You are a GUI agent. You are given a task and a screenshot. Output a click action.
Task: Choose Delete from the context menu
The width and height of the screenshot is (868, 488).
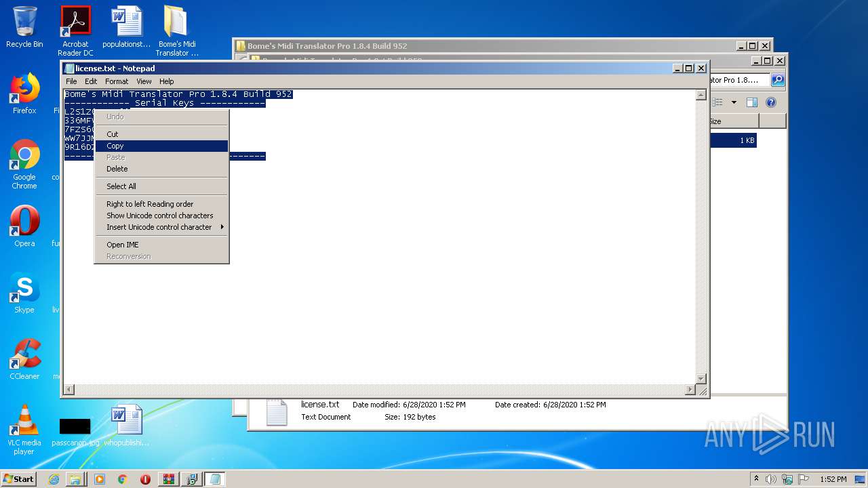(x=161, y=169)
